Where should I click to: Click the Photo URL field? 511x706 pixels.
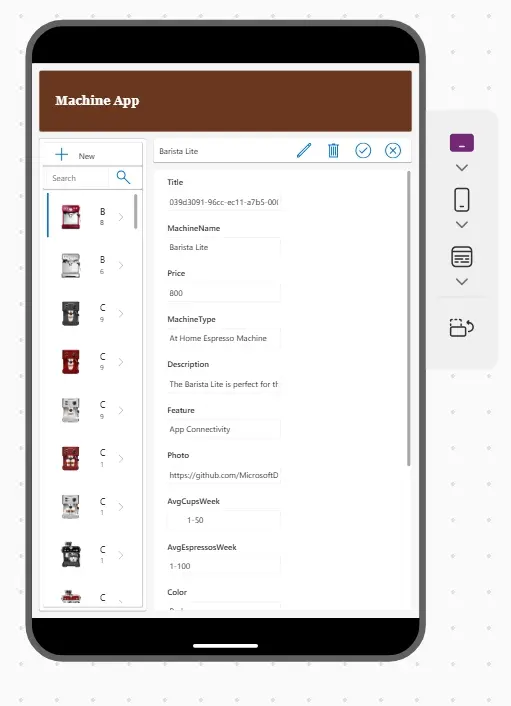(x=224, y=475)
